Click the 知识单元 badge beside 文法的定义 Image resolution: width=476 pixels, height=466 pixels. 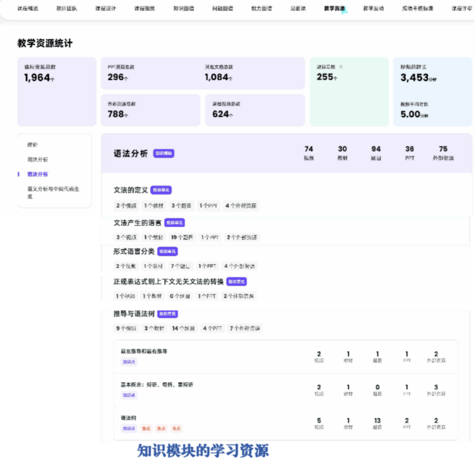(161, 190)
